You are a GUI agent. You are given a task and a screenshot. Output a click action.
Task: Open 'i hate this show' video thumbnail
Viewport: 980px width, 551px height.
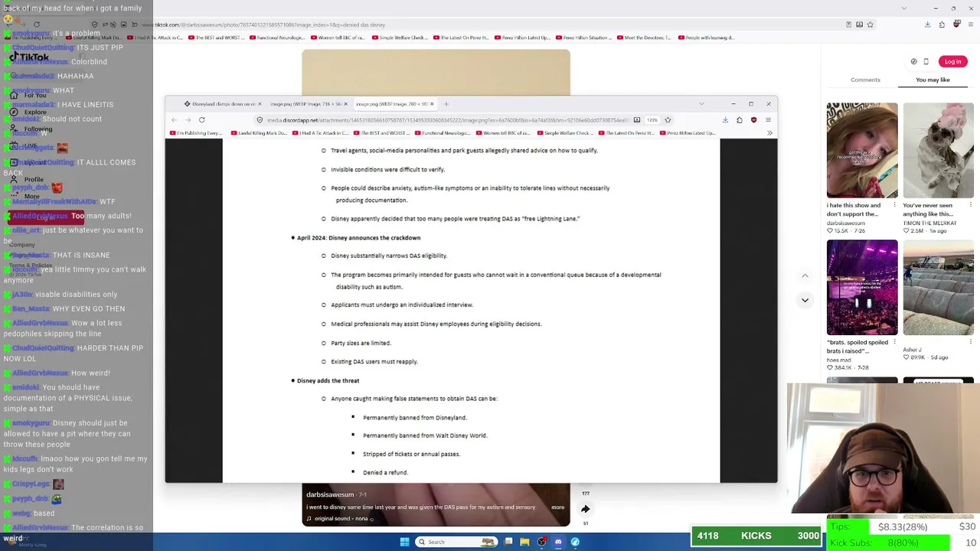click(x=862, y=150)
